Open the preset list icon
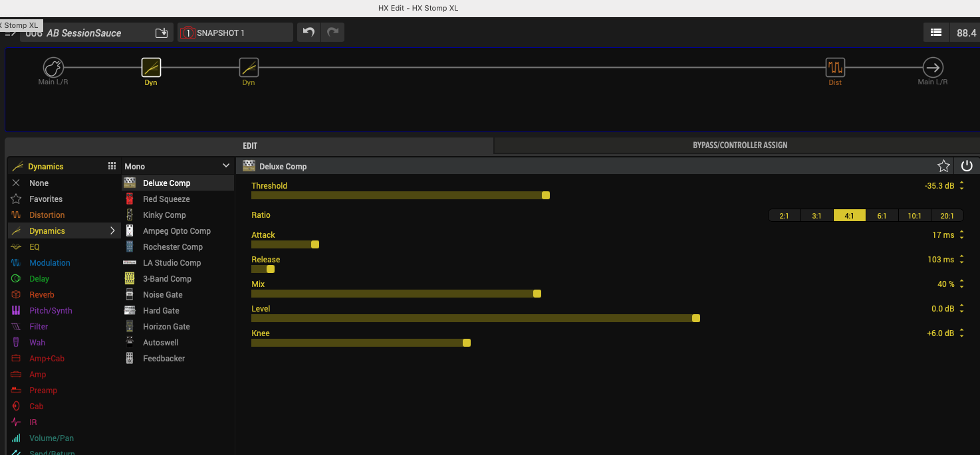 point(935,33)
